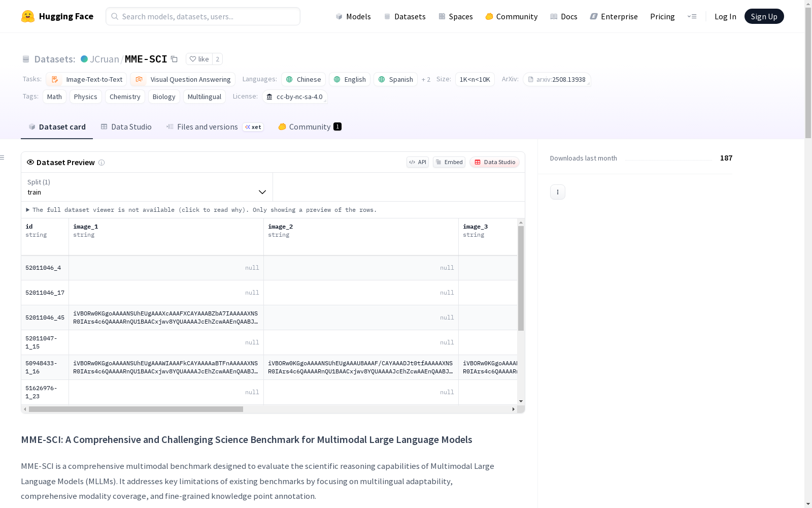Filter by the Spanish language tag
812x508 pixels.
pyautogui.click(x=396, y=79)
